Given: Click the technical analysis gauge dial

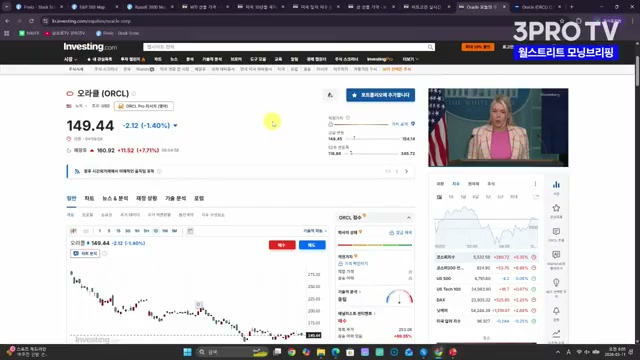Looking at the screenshot, I should [399, 297].
